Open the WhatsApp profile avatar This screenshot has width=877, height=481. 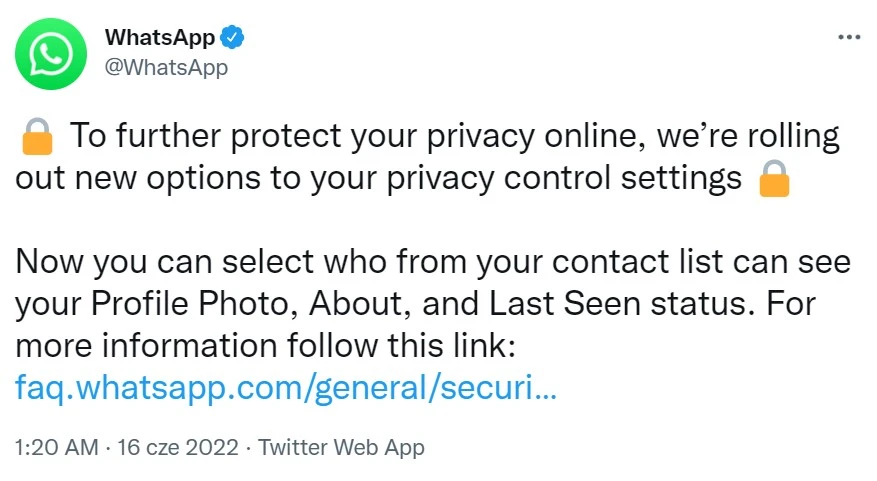click(50, 54)
